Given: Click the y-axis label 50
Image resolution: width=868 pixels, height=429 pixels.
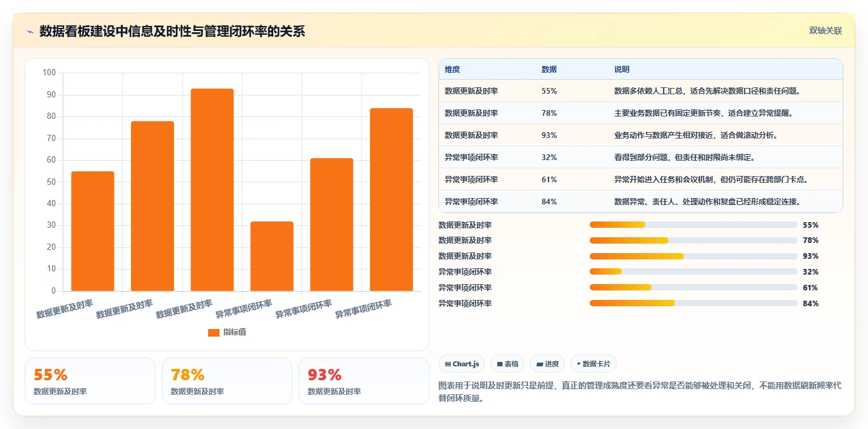Looking at the screenshot, I should click(51, 182).
